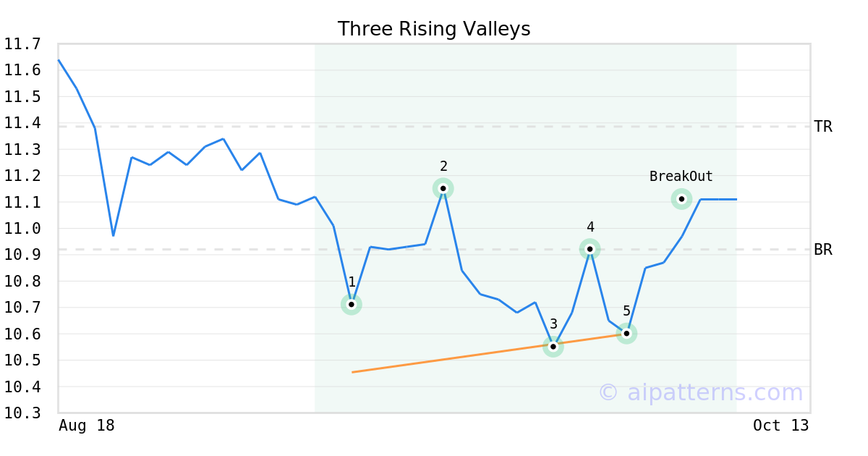Select the peak marker labeled 2
This screenshot has height=456, width=868.
[x=443, y=188]
